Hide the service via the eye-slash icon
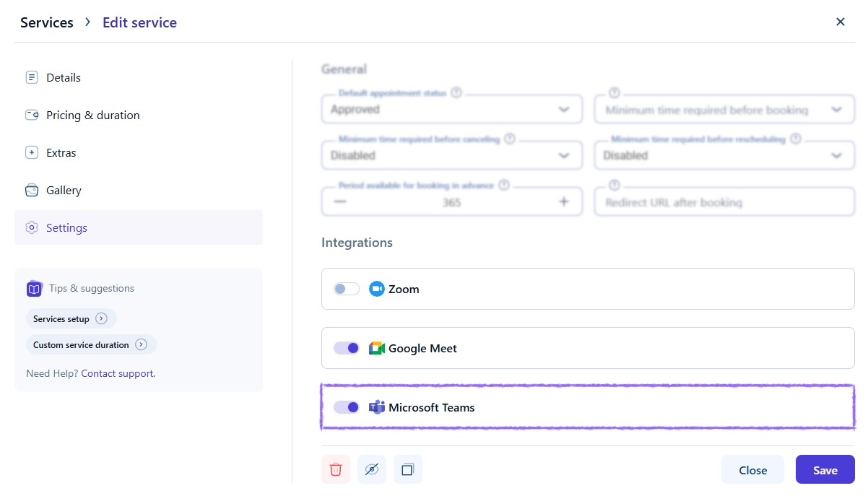 tap(371, 469)
